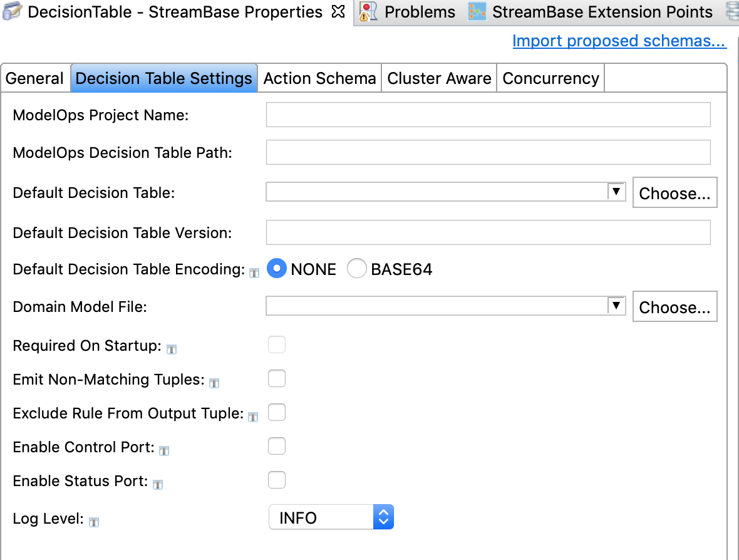
Task: Open the Domain Model File dropdown
Action: [x=616, y=306]
